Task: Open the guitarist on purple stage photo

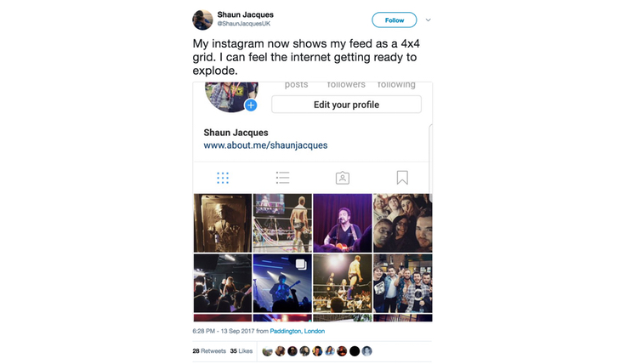Action: (x=343, y=223)
